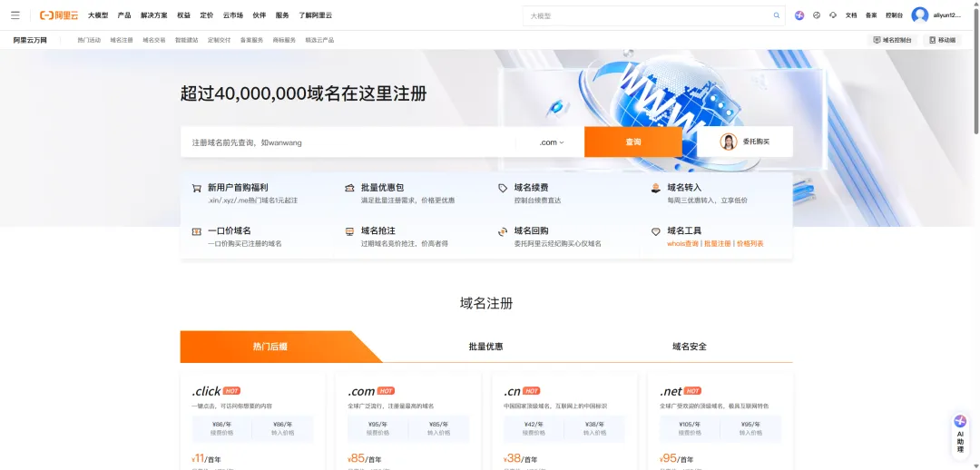Click the HOT badge next to .com
This screenshot has height=470, width=980.
click(386, 391)
